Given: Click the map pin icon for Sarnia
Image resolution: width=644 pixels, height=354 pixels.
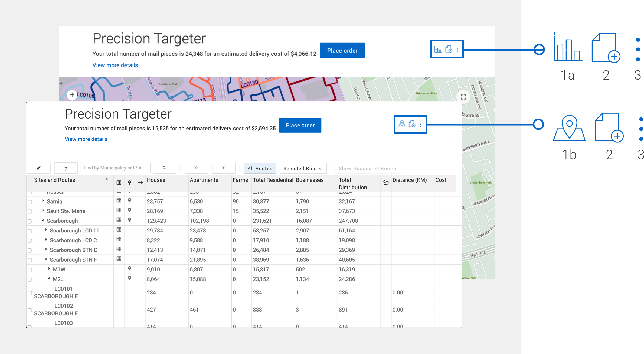Looking at the screenshot, I should 130,201.
